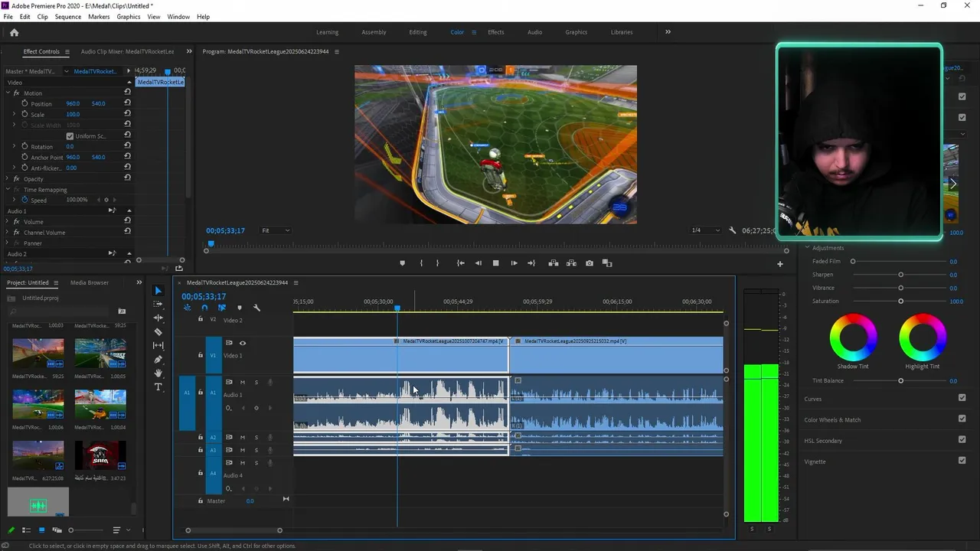Disable the Curves section checkbox

962,398
